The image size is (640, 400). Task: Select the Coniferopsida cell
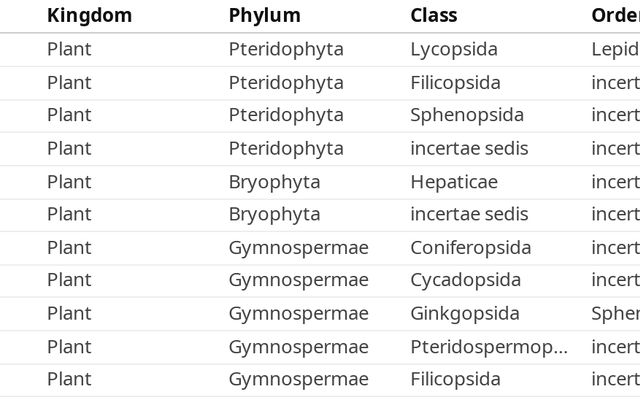[x=470, y=247]
